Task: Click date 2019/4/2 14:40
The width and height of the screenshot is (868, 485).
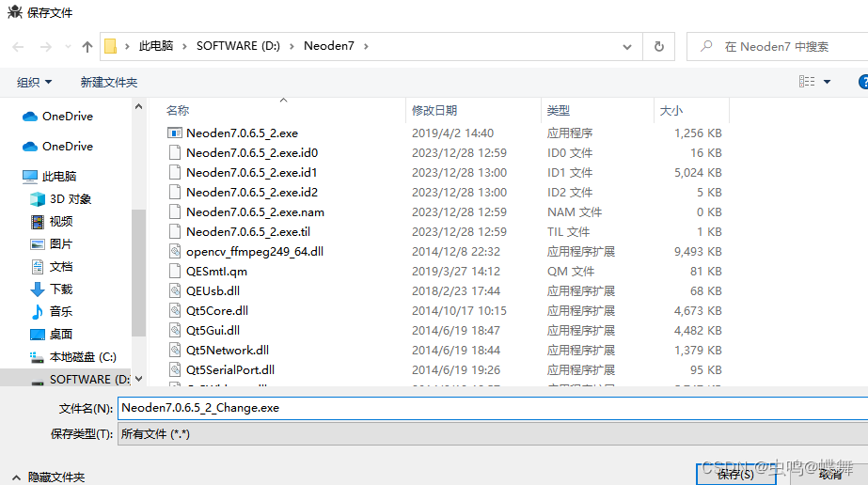Action: coord(452,133)
